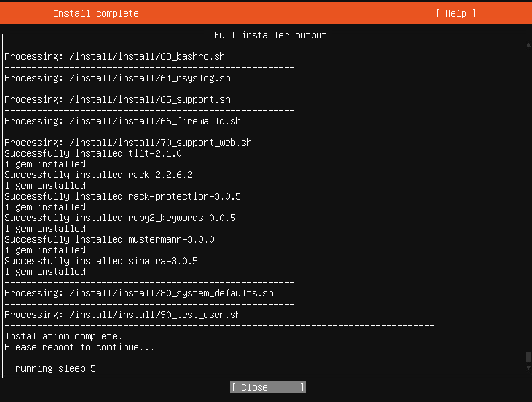Viewport: 532px width, 402px height.
Task: Click the 'running sleep 5' status line
Action: [56, 368]
